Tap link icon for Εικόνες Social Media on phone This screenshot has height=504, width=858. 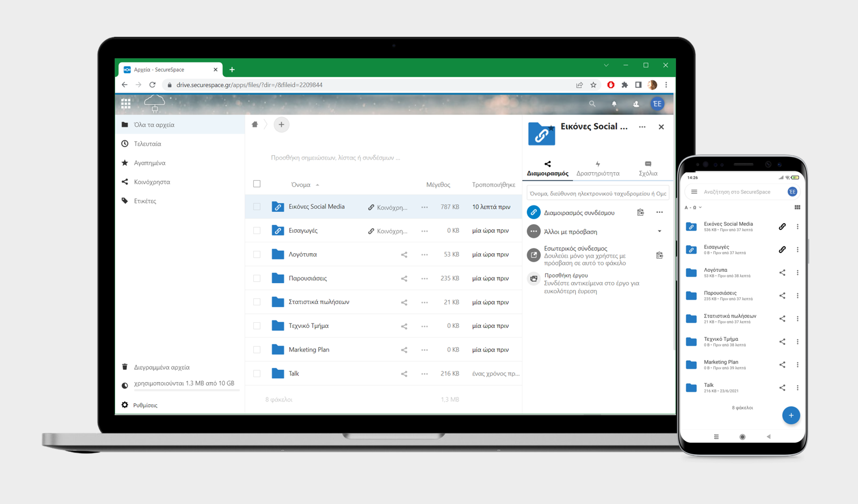click(x=782, y=227)
